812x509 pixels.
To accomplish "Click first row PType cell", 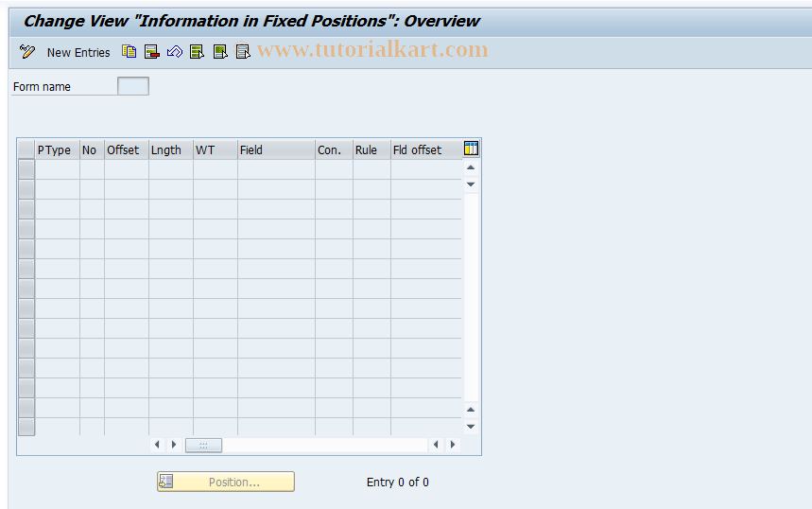I will pyautogui.click(x=57, y=169).
